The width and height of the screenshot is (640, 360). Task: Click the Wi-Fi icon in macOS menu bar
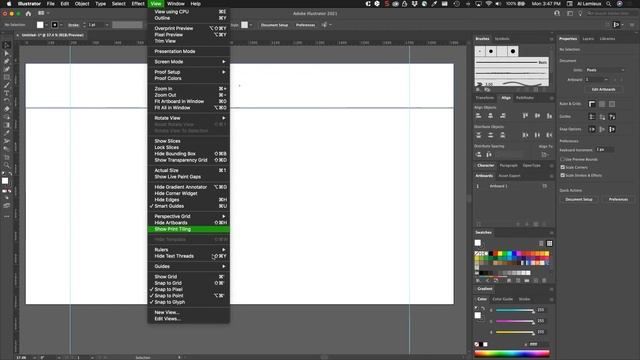489,4
